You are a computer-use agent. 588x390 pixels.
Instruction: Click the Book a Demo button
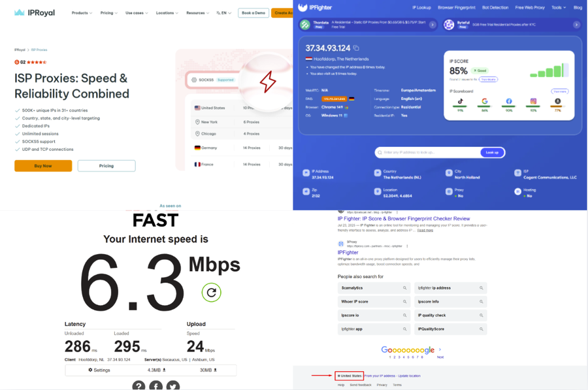[253, 13]
